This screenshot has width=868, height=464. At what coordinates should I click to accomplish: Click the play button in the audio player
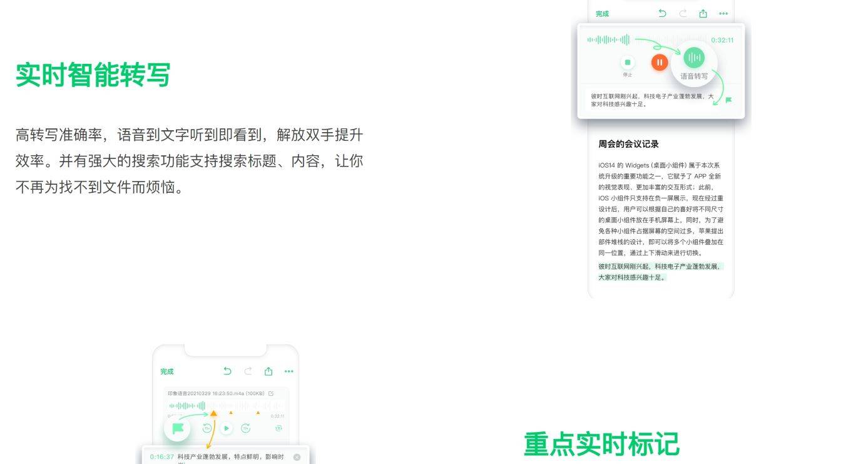(x=227, y=428)
